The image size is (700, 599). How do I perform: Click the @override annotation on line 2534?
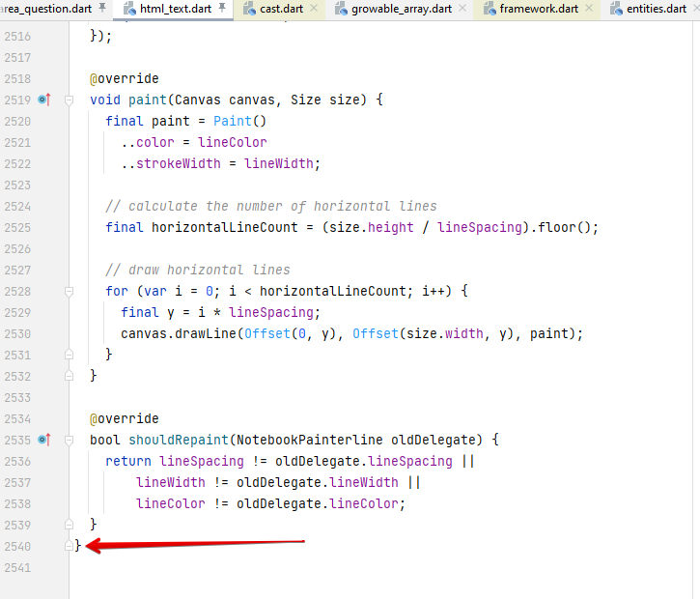click(125, 418)
